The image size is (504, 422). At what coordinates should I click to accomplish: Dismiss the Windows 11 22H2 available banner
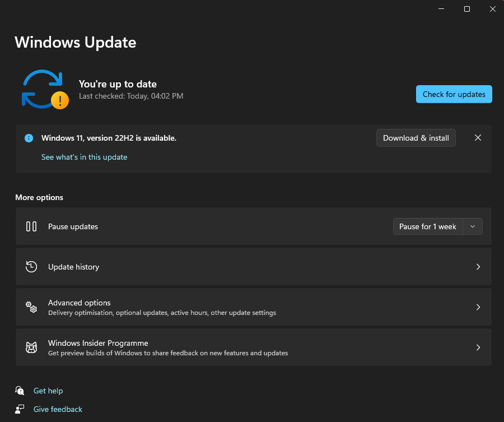pos(478,138)
